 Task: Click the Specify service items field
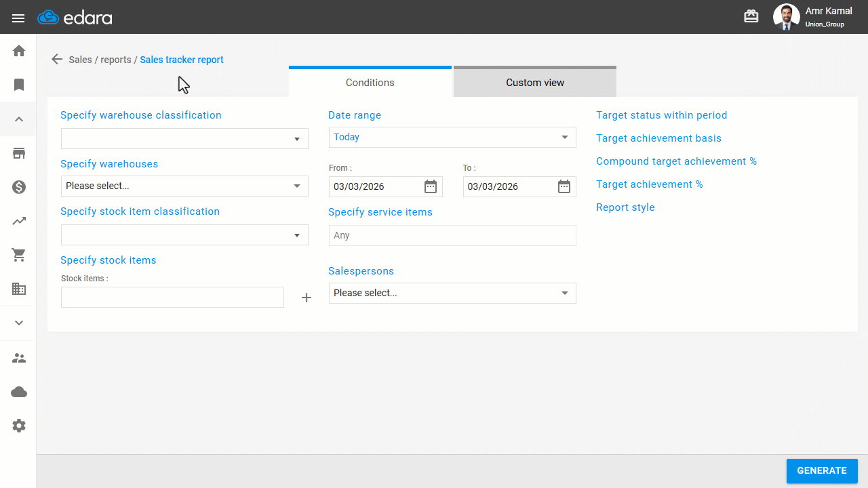[452, 235]
